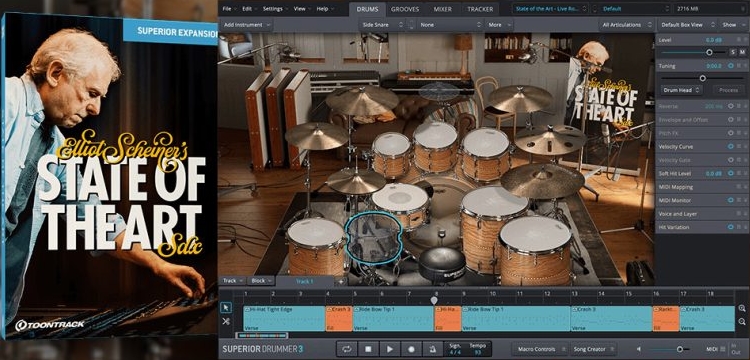
Task: Open the All Articulations dropdown
Action: (626, 24)
